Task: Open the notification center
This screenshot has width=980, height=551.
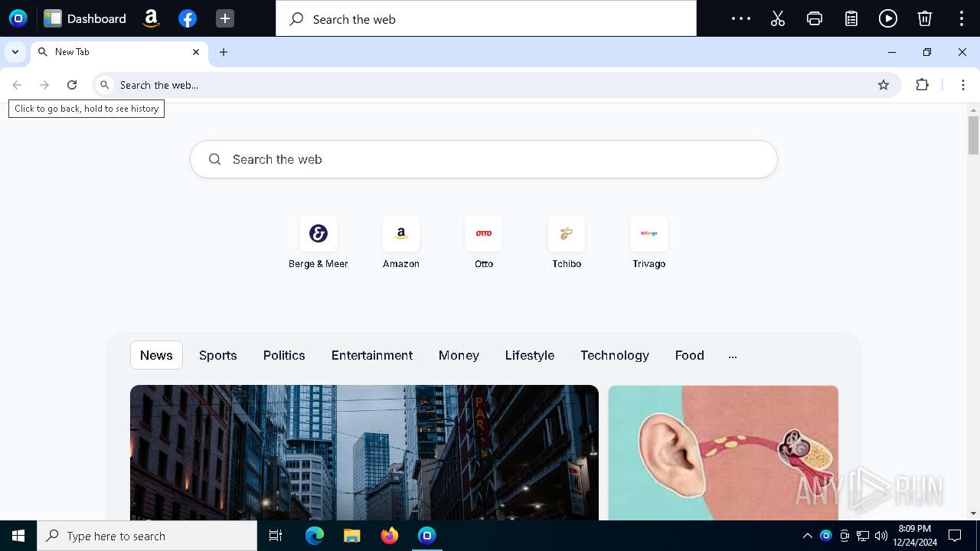Action: coord(955,536)
